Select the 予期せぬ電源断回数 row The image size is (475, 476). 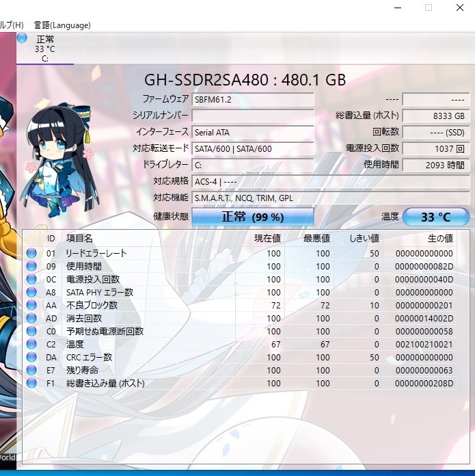pos(240,331)
